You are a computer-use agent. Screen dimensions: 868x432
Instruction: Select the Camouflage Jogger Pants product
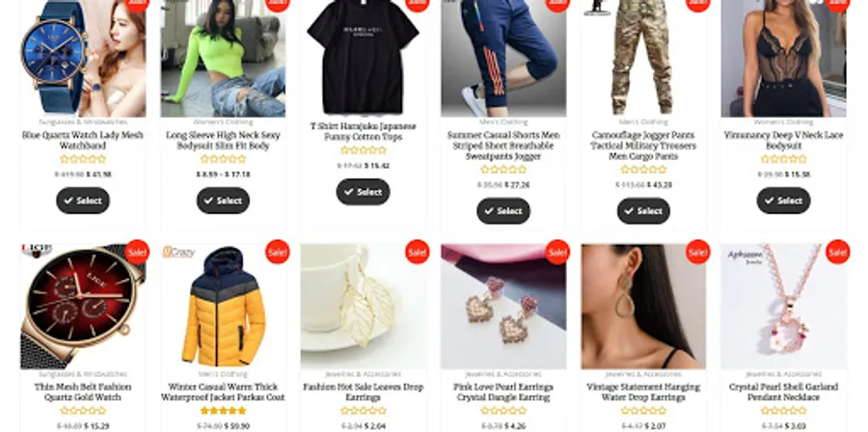[643, 211]
